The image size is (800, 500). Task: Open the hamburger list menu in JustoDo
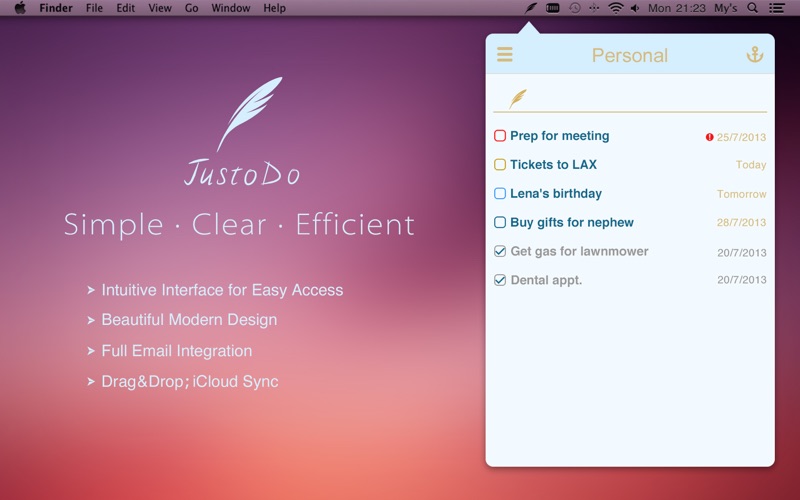505,55
